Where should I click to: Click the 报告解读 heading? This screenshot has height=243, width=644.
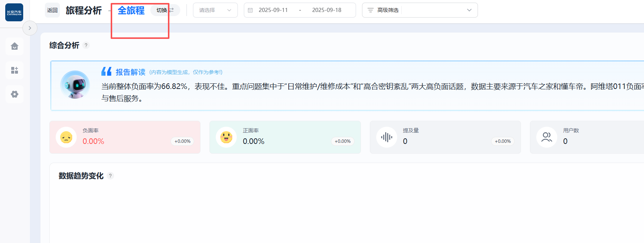131,72
